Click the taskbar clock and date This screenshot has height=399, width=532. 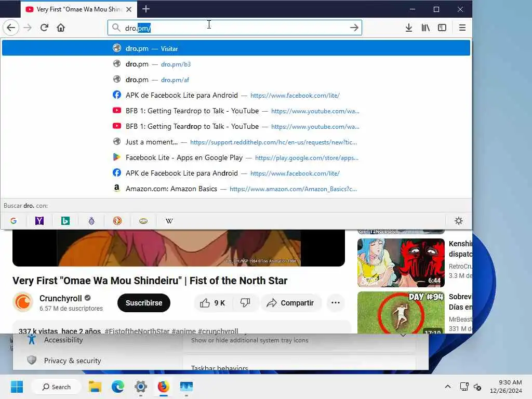(x=506, y=387)
